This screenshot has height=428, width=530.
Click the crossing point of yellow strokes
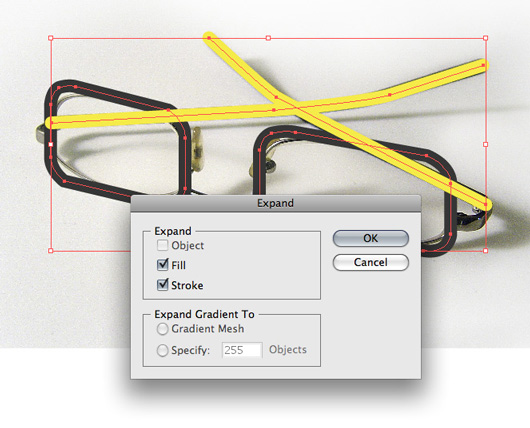click(x=296, y=108)
